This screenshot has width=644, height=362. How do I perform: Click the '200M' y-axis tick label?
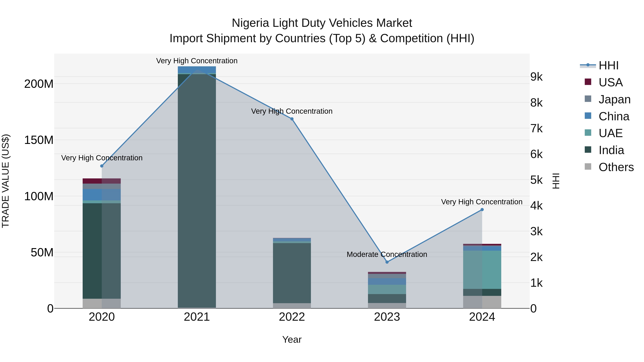[x=39, y=84]
